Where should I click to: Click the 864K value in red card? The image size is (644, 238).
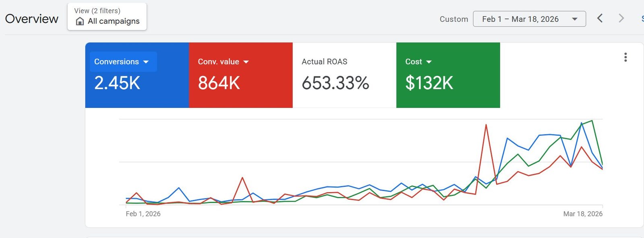pyautogui.click(x=219, y=83)
